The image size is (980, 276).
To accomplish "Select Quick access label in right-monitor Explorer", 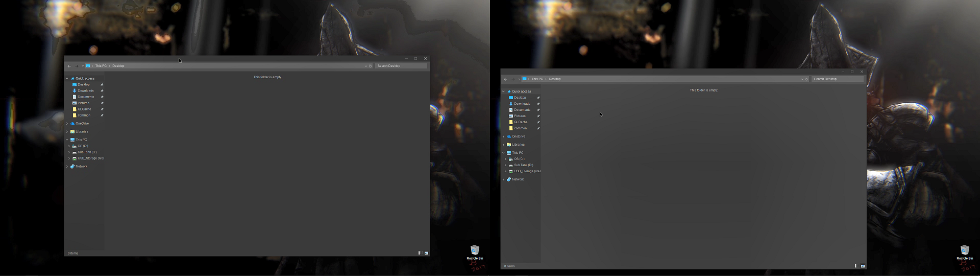I will pos(521,91).
